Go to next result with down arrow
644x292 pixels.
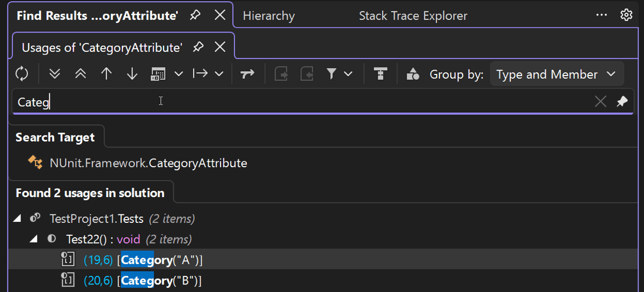pos(132,74)
